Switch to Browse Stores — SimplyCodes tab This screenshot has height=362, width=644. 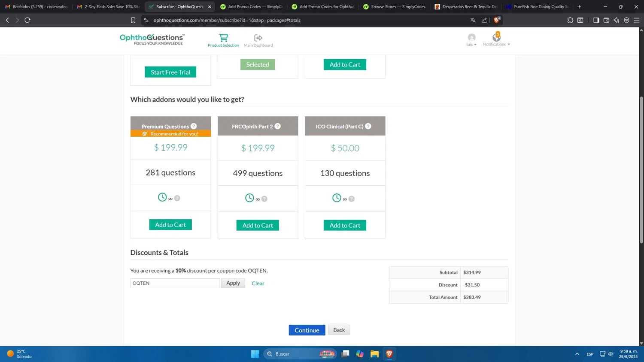coord(394,6)
